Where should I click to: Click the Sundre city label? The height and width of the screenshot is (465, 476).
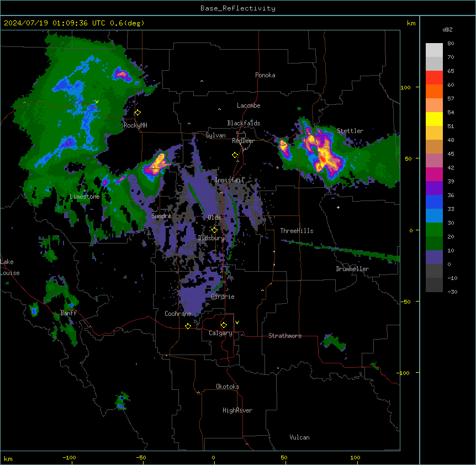pos(161,216)
